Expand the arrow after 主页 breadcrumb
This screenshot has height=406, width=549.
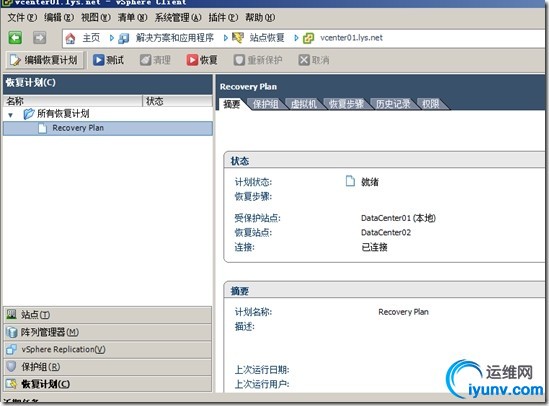click(x=112, y=38)
